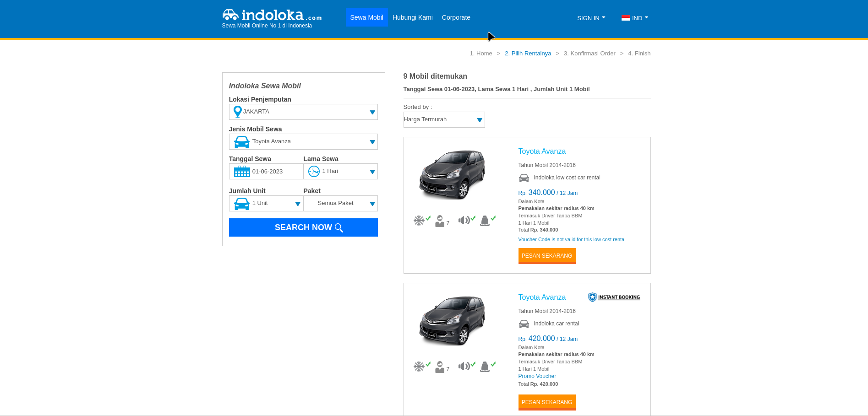
Task: Click the Tanggal Sewa date field 01-06-2023
Action: click(x=266, y=171)
